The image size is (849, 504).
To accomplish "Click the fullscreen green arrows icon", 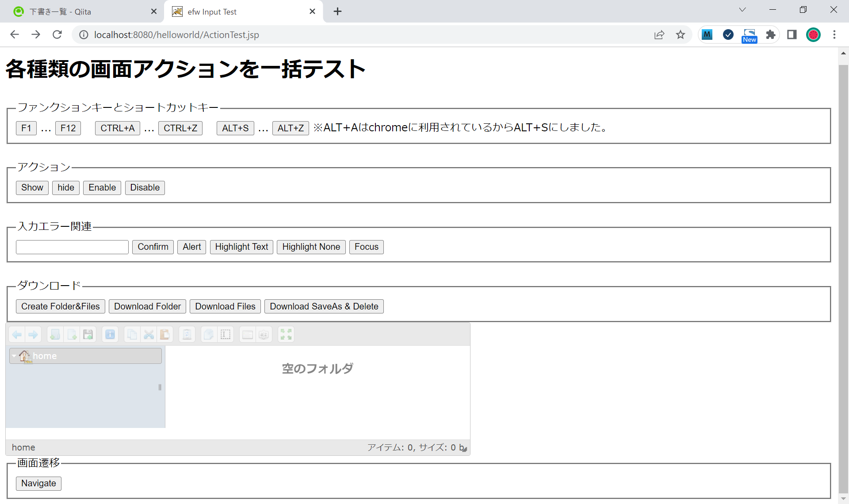I will [x=286, y=335].
